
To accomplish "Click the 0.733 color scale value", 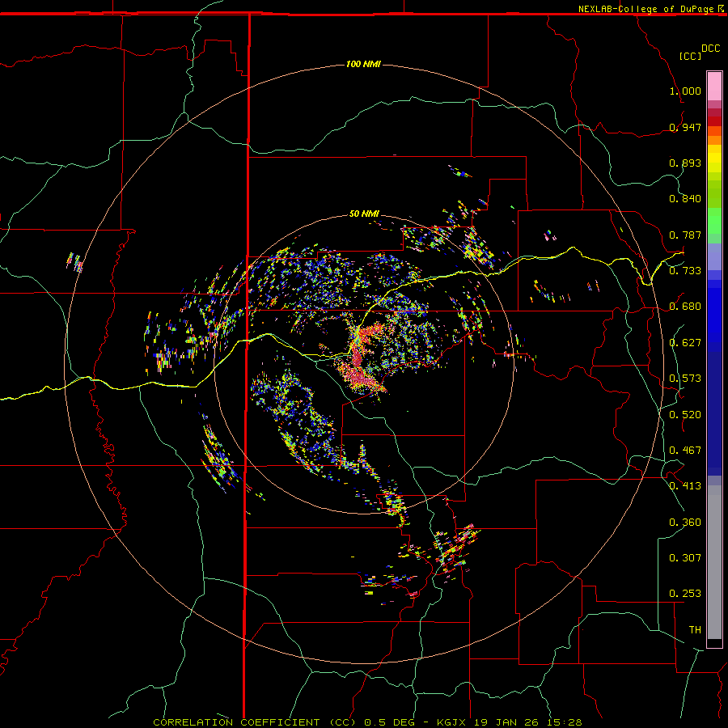I will click(x=685, y=271).
